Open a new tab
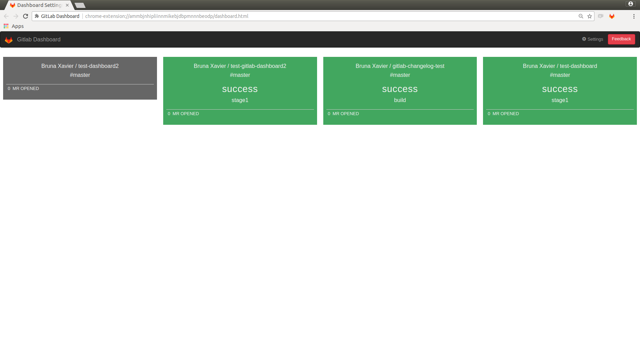 [80, 5]
